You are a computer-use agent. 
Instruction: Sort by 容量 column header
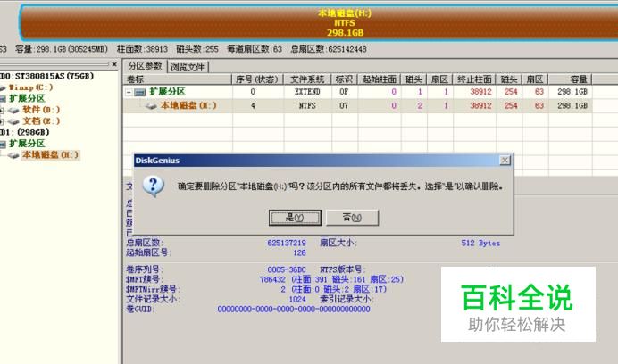tap(570, 79)
